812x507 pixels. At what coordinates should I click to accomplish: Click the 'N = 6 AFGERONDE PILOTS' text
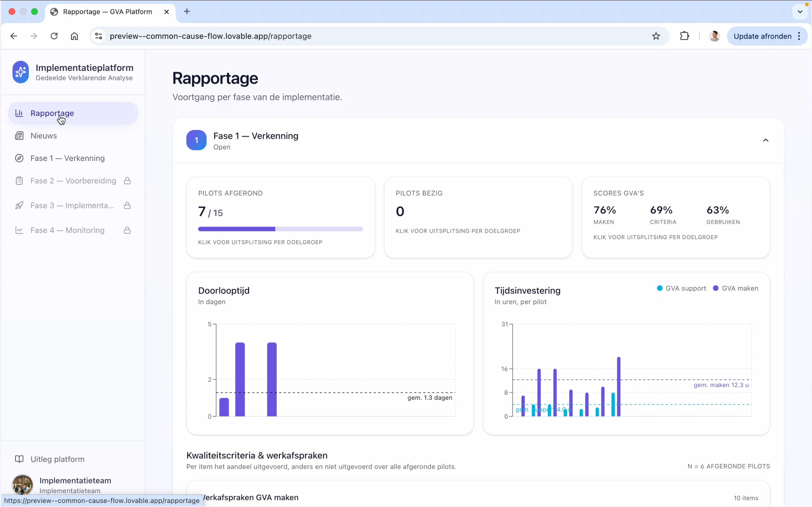tap(729, 466)
